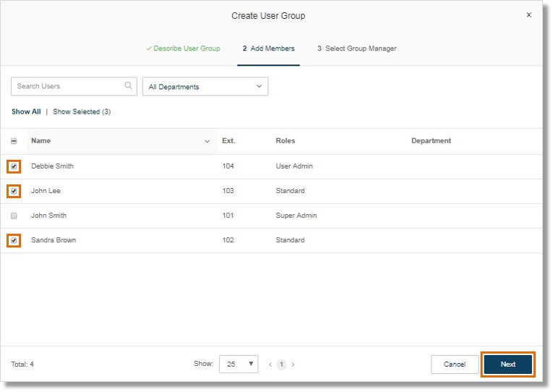Open the All Departments dropdown
This screenshot has width=553, height=392.
[x=205, y=87]
